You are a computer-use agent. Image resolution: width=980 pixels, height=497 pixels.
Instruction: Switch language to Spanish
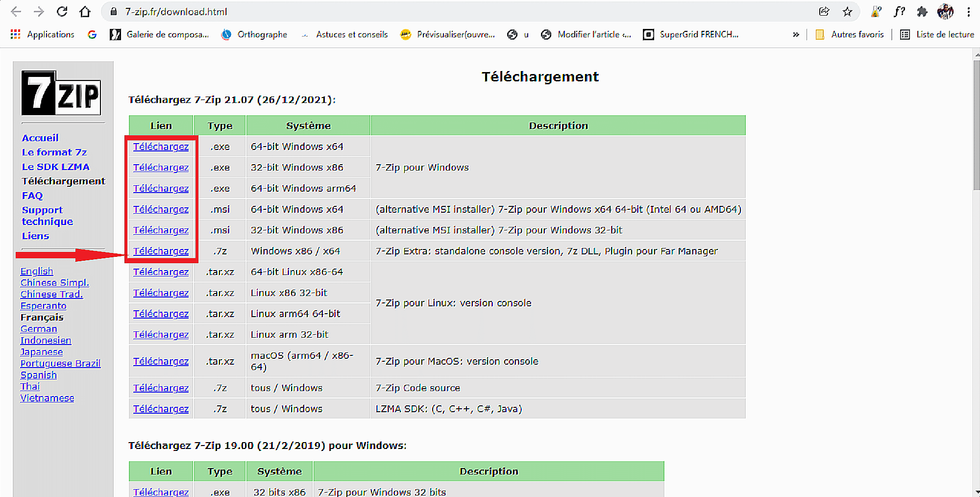tap(39, 375)
